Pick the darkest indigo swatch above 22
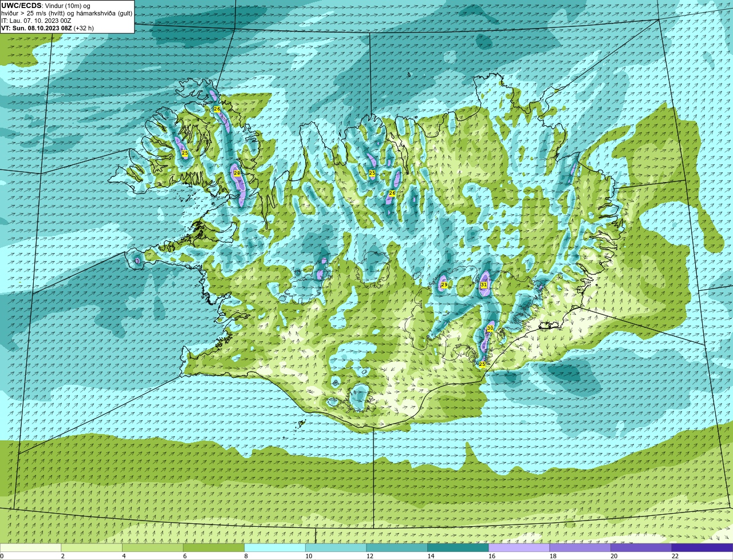The width and height of the screenshot is (733, 560). [702, 547]
